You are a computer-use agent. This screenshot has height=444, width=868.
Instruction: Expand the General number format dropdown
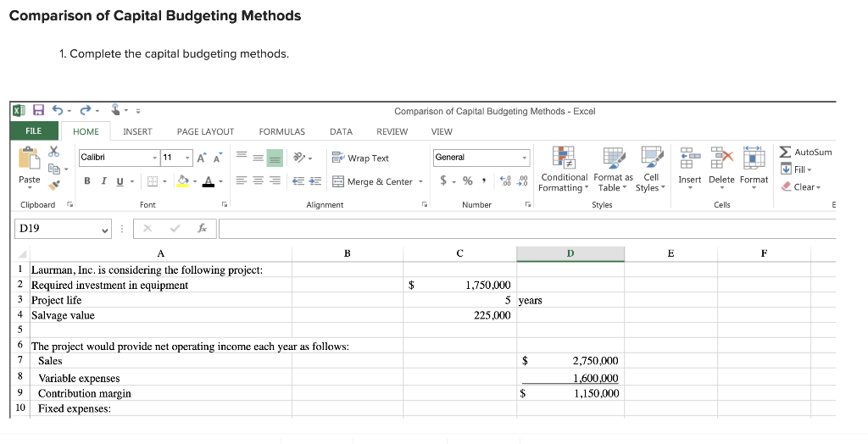(x=524, y=158)
